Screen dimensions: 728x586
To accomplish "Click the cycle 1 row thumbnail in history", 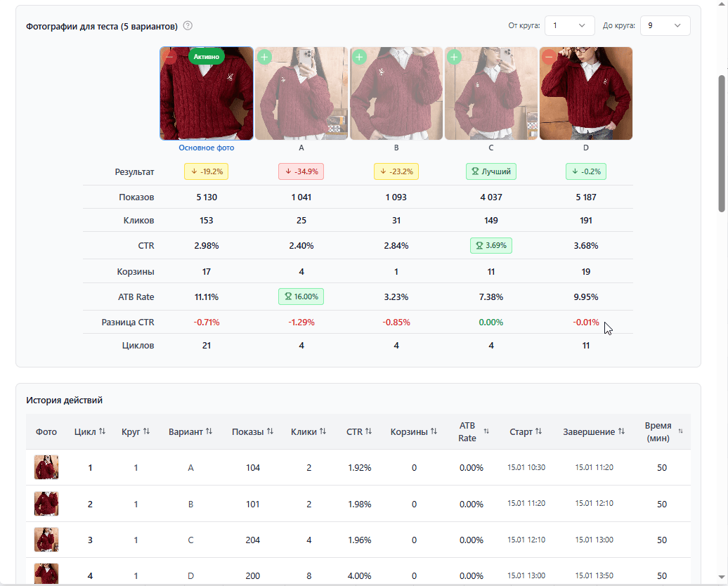I will click(46, 467).
